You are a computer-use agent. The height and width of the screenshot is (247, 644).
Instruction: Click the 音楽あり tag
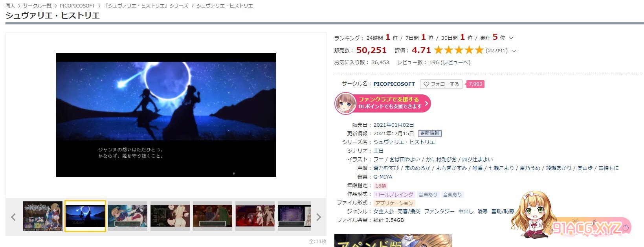tap(452, 194)
